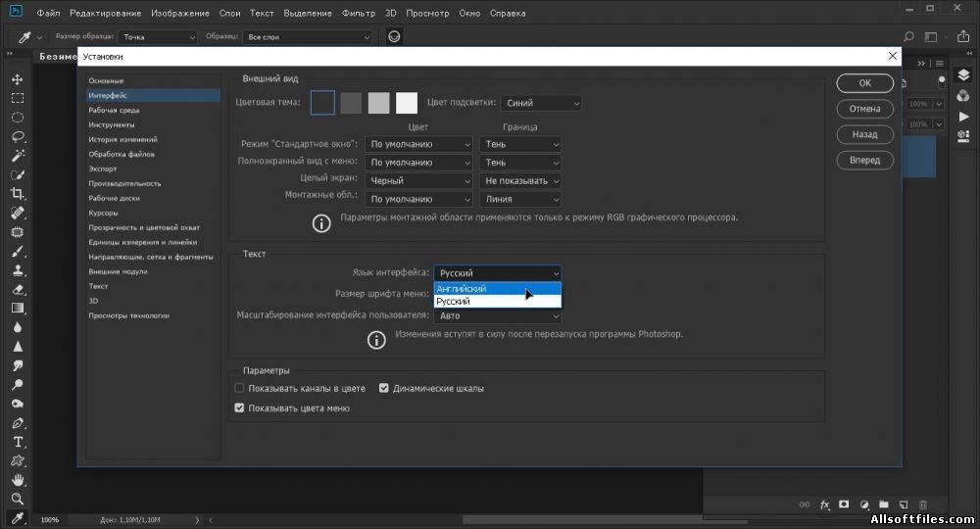Image resolution: width=980 pixels, height=529 pixels.
Task: Select the Hand tool
Action: coord(18,480)
